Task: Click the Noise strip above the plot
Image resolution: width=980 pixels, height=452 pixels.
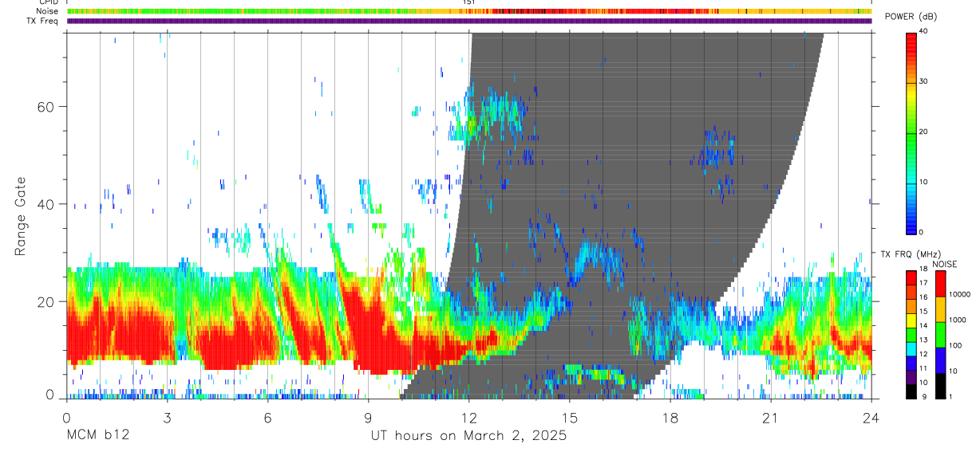Action: click(x=469, y=12)
